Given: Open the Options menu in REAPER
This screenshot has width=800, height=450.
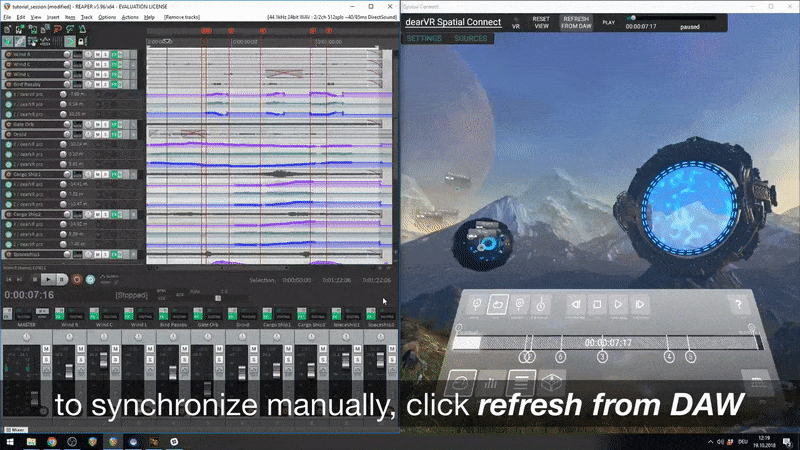Looking at the screenshot, I should (107, 17).
